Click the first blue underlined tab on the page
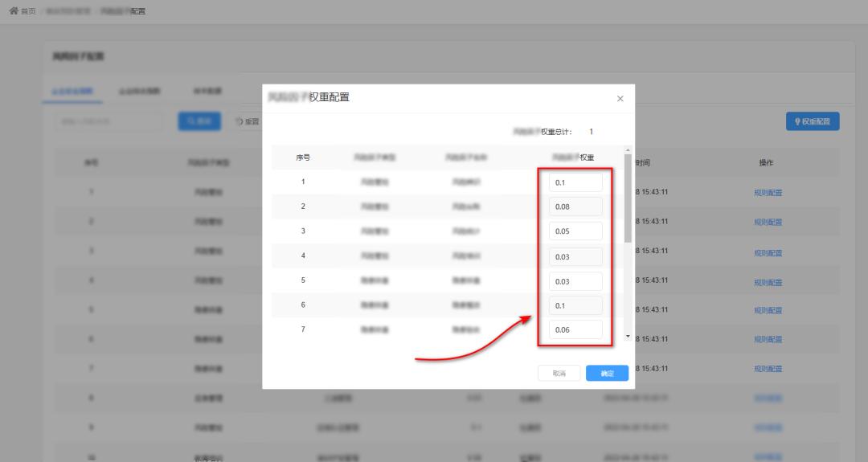868x462 pixels. (72, 92)
